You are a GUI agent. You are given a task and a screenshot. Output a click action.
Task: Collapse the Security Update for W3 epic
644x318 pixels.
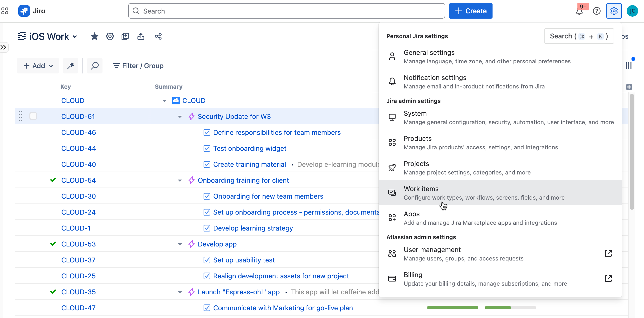point(180,117)
